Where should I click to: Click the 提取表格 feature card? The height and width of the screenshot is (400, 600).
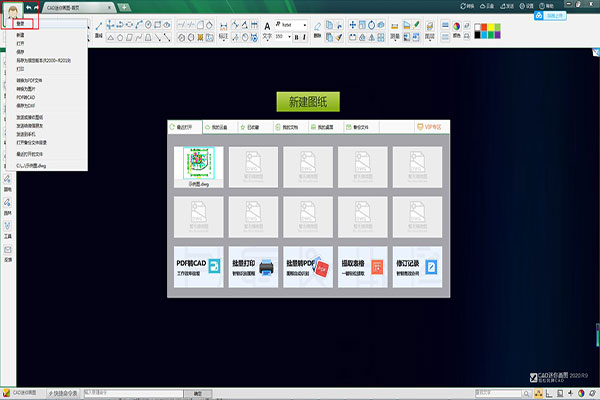(x=363, y=267)
